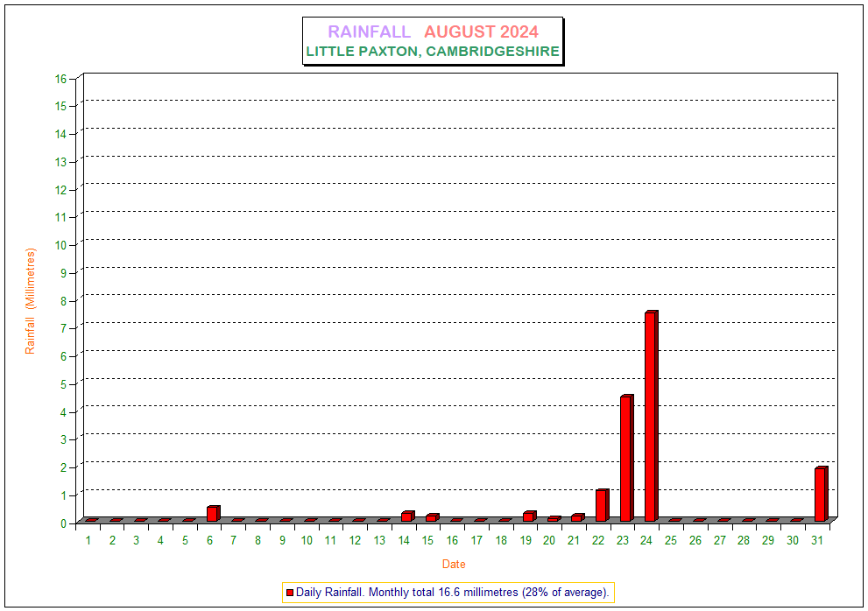The image size is (868, 611).
Task: Click the x-axis date label 10
Action: tap(307, 540)
